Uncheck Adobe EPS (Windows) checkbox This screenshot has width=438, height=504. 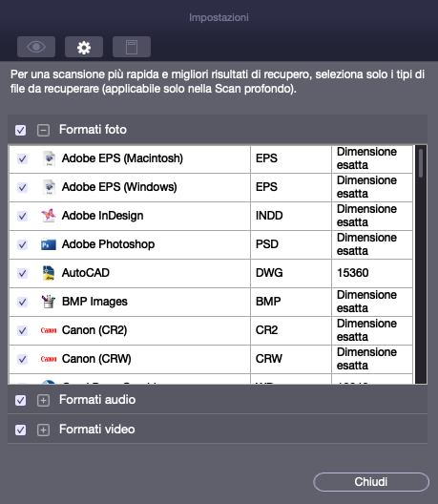coord(23,187)
